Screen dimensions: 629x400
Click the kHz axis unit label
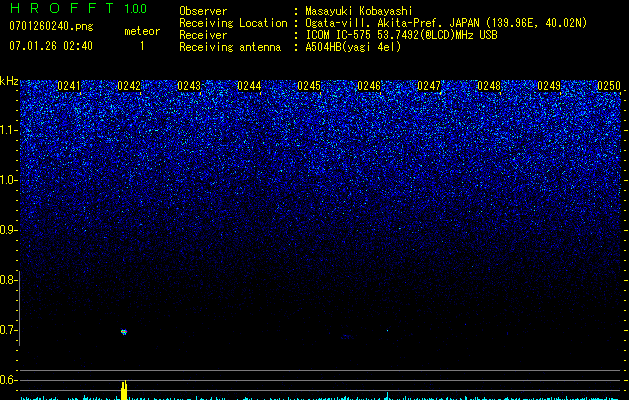(x=9, y=81)
